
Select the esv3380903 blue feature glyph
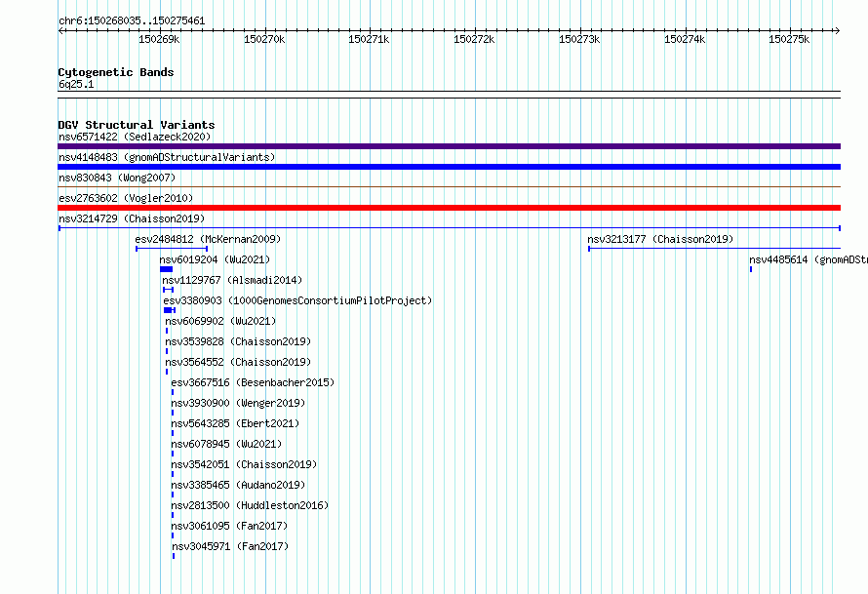click(170, 310)
